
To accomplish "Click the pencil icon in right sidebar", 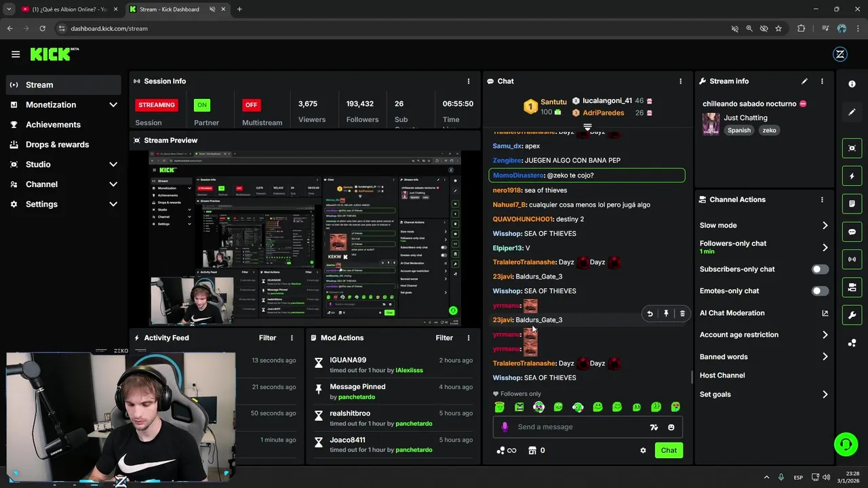I will click(852, 112).
